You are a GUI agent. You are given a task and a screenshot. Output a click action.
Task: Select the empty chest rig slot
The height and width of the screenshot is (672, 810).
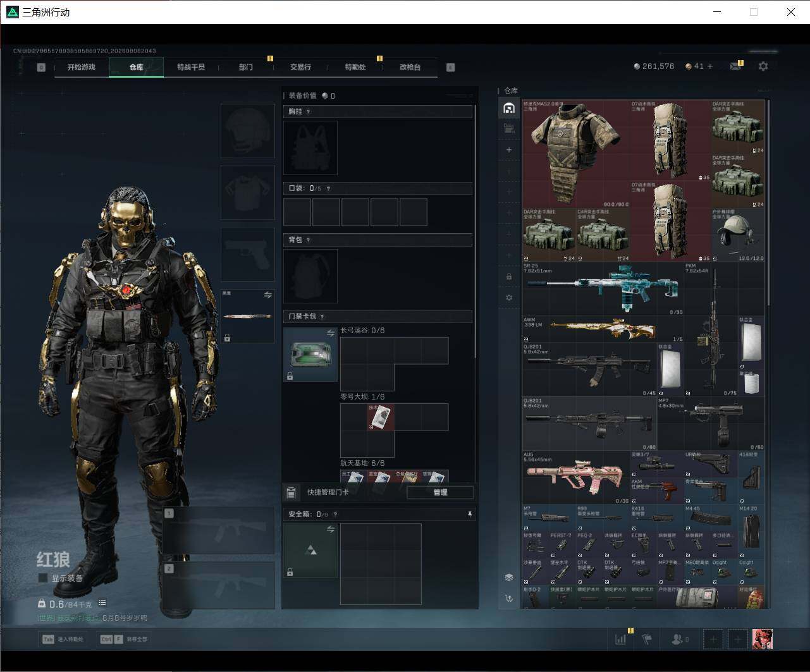click(310, 148)
